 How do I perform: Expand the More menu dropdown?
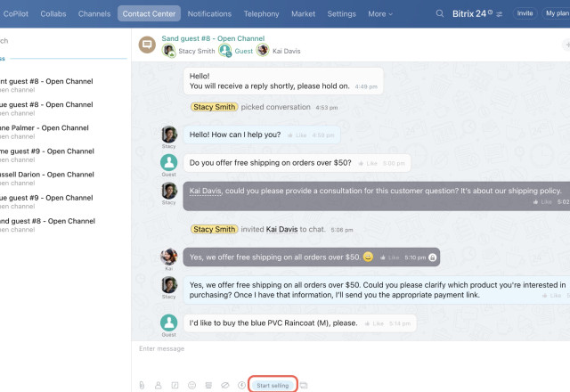(381, 14)
